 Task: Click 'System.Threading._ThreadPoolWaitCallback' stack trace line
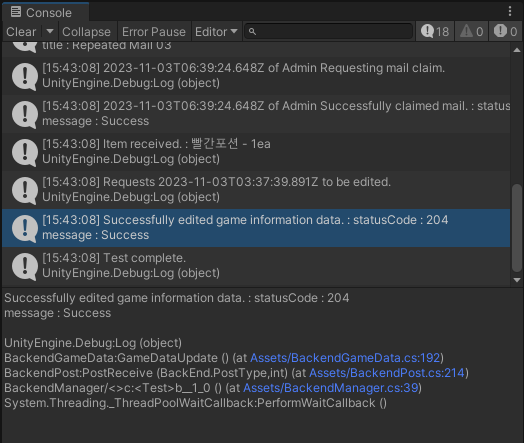click(x=195, y=403)
